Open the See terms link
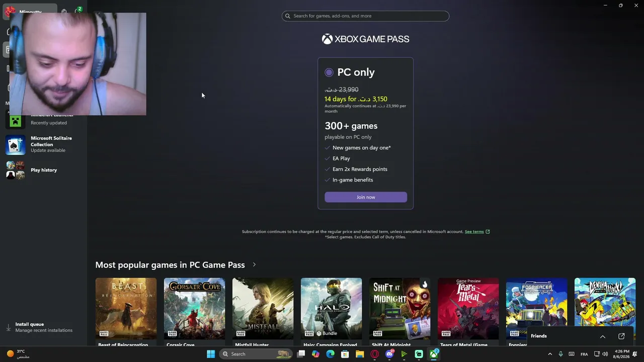Screen dimensions: 644x362 pos(474,232)
